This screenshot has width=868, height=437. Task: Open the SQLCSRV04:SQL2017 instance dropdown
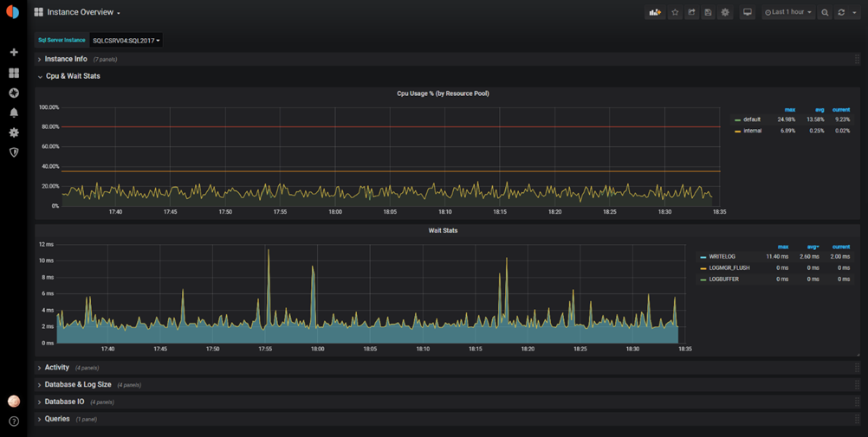(x=126, y=41)
